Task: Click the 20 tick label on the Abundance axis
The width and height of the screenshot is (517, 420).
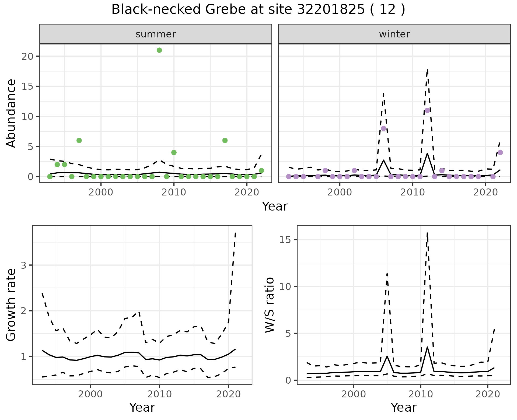Action: coord(27,56)
